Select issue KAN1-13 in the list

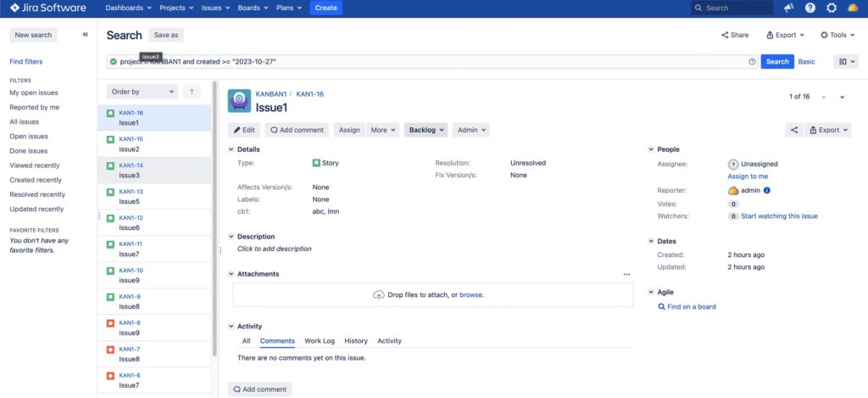[154, 197]
